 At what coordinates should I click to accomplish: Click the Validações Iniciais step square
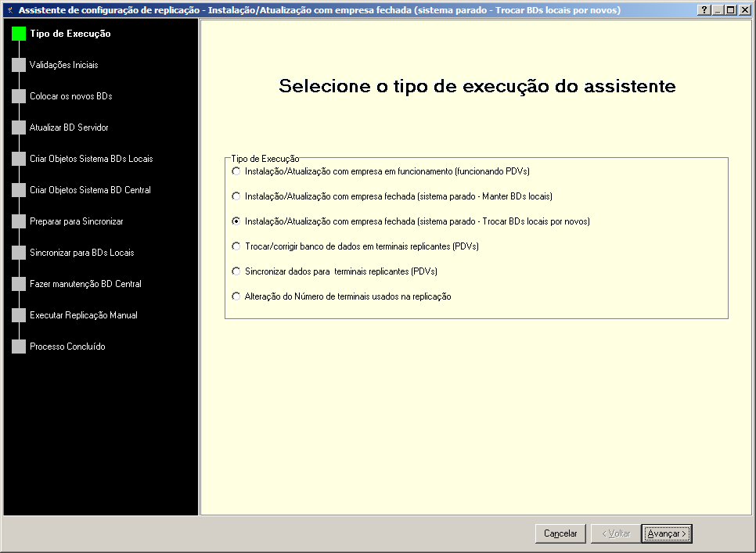click(19, 65)
